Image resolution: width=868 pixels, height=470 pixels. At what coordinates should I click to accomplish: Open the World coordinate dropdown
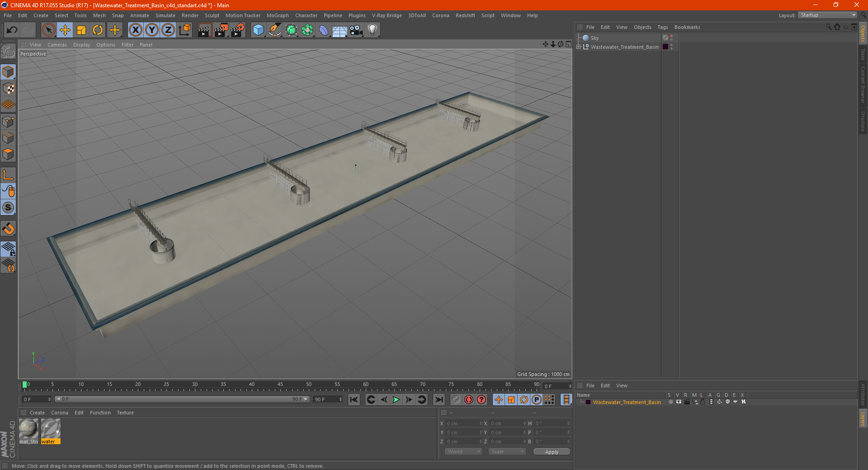click(x=463, y=451)
